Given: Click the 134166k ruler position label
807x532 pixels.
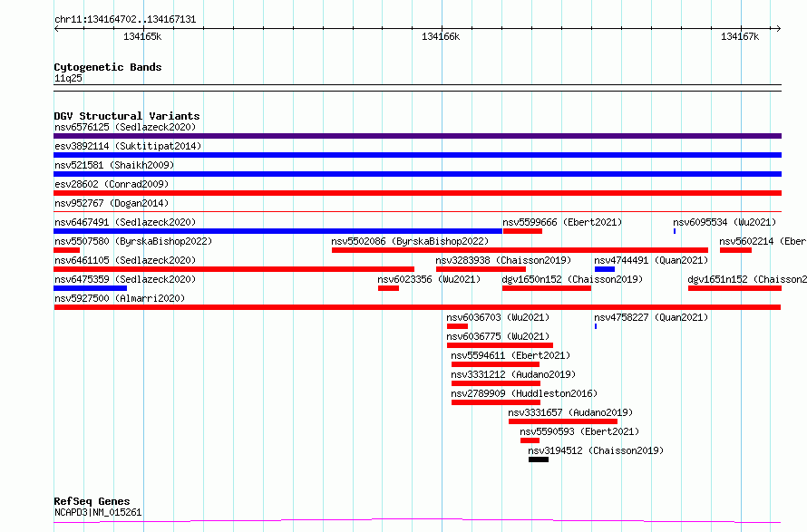Looking at the screenshot, I should click(441, 36).
